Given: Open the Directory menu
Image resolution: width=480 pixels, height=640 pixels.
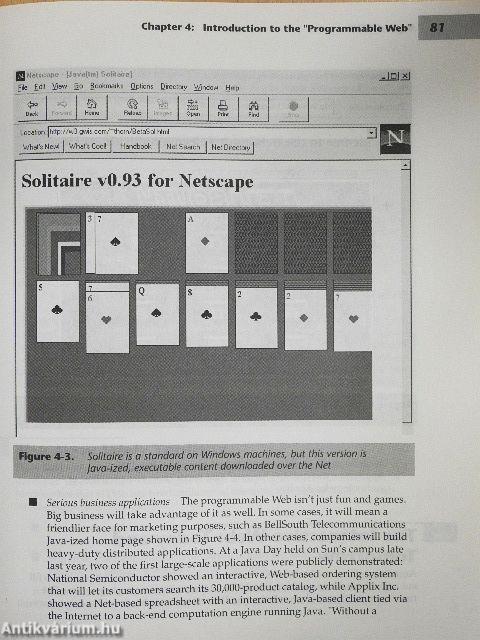Looking at the screenshot, I should 173,87.
